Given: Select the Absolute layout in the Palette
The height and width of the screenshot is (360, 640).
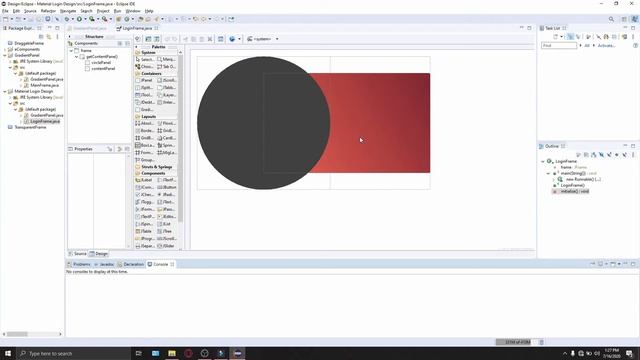Looking at the screenshot, I should (x=144, y=123).
